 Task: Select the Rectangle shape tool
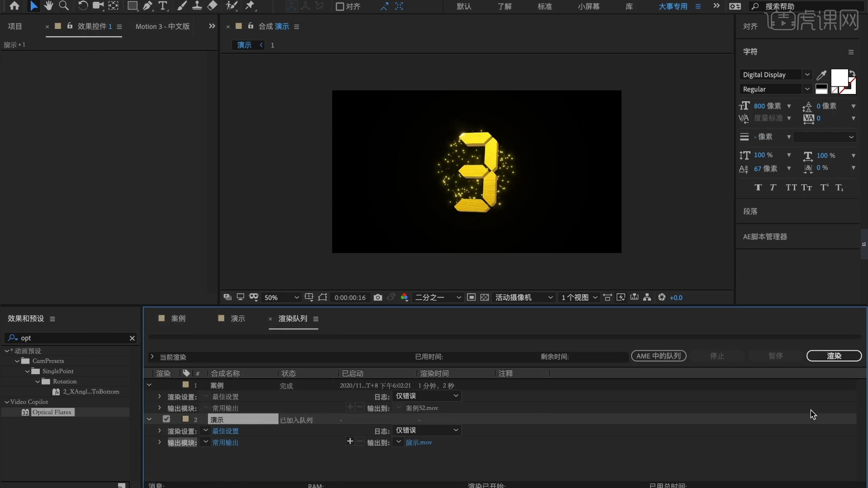(132, 6)
